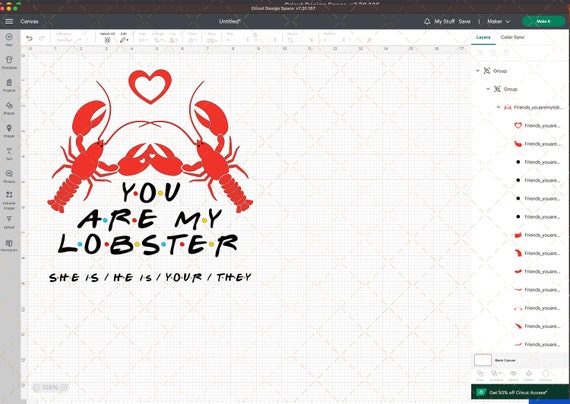Click the Untitled project name
The height and width of the screenshot is (404, 570).
click(x=230, y=21)
